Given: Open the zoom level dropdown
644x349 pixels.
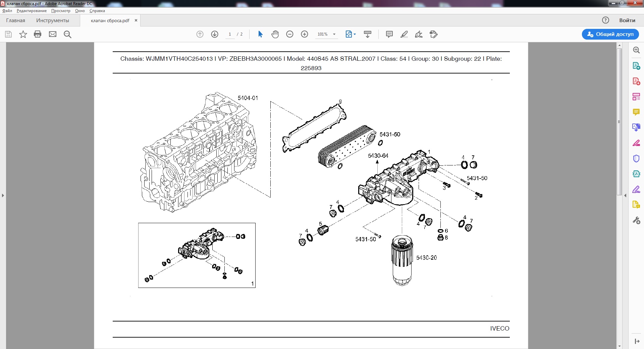Looking at the screenshot, I should coord(334,34).
